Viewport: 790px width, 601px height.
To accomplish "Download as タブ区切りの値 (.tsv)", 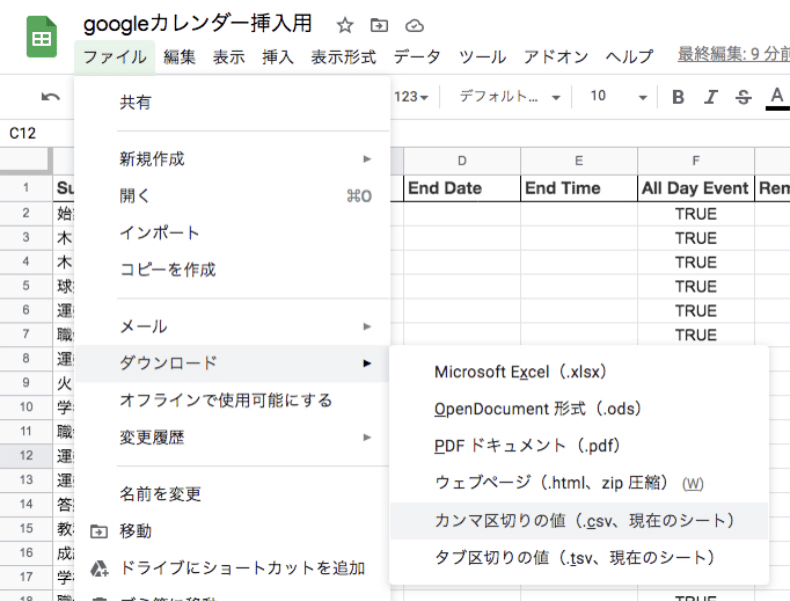I will coord(579,558).
